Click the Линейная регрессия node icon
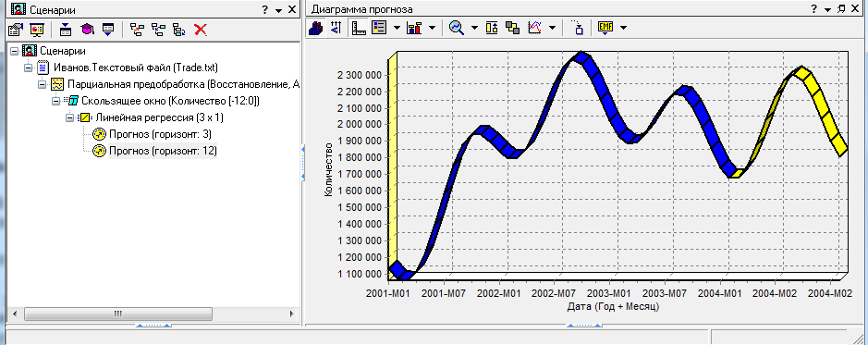This screenshot has width=868, height=345. click(85, 118)
